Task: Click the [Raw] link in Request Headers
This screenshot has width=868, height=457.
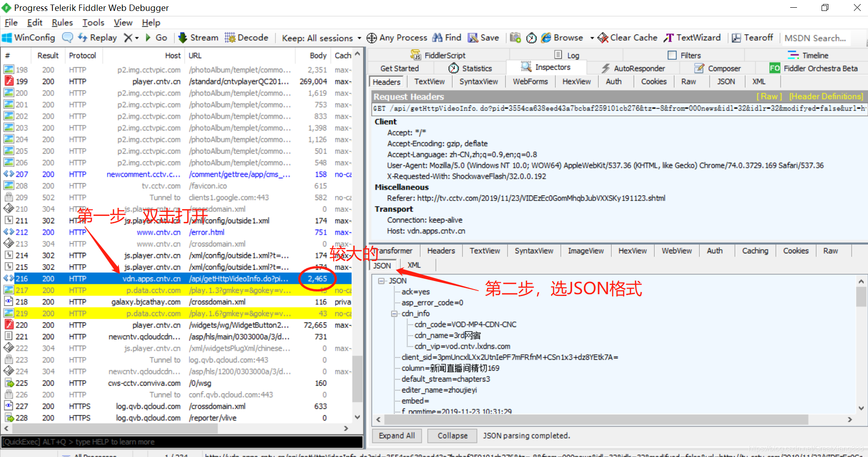Action: point(769,96)
